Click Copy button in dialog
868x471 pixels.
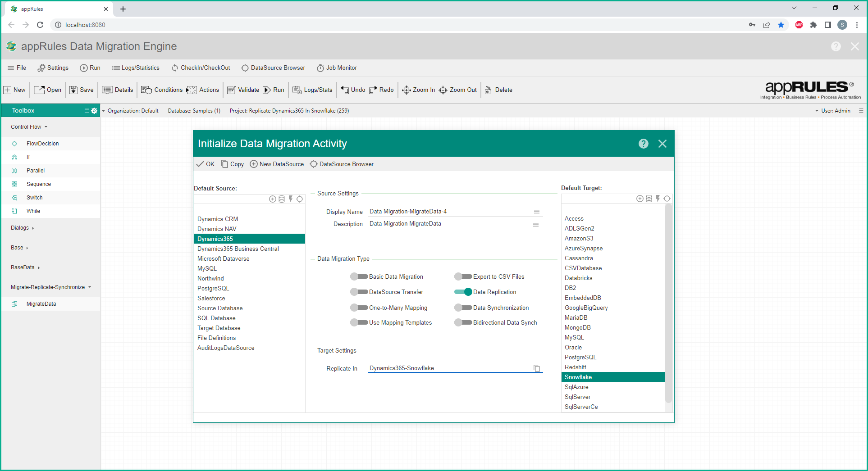pyautogui.click(x=233, y=164)
